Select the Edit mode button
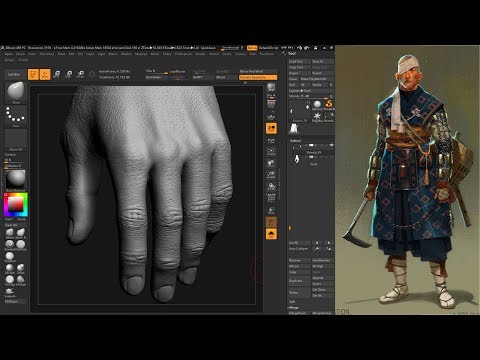 coord(33,74)
